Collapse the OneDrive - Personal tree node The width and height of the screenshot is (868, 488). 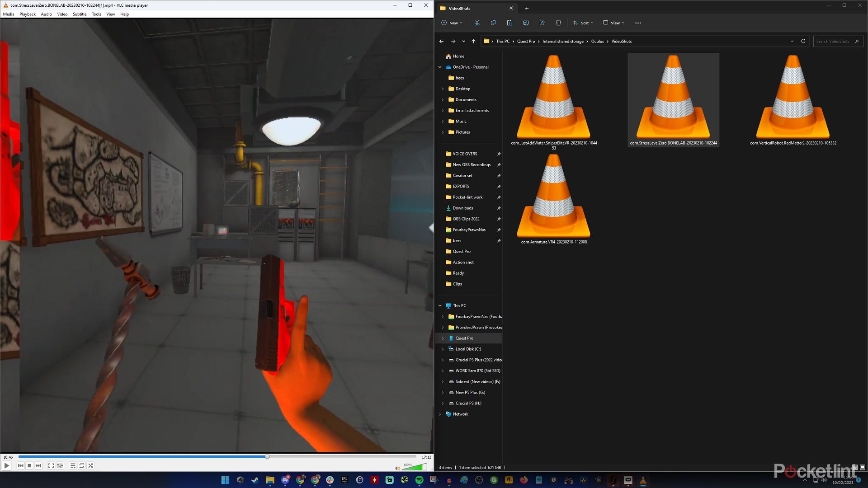[x=440, y=67]
